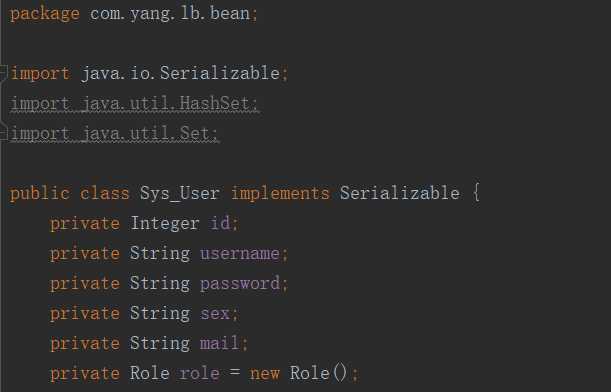Click the Role() constructor call
611x392 pixels.
(318, 373)
